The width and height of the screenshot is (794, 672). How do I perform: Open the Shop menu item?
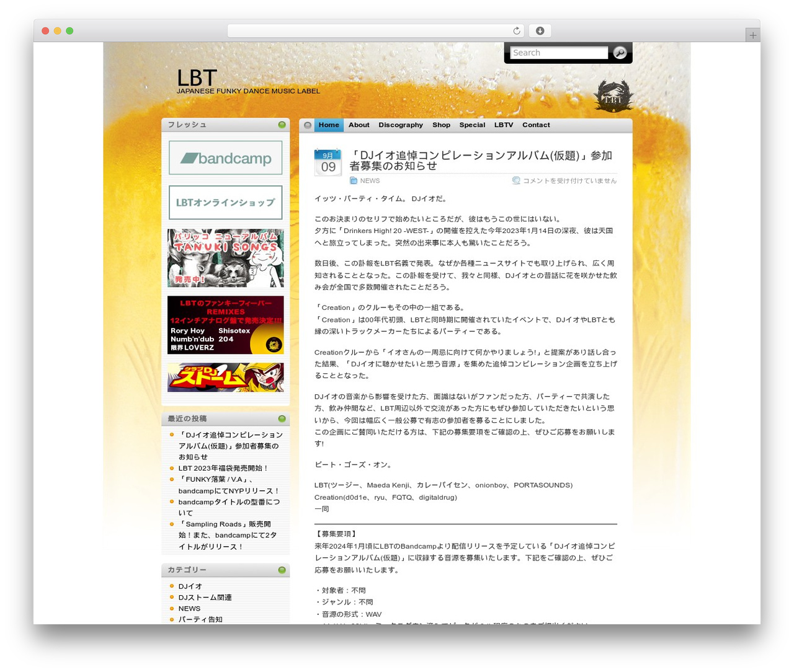tap(442, 125)
